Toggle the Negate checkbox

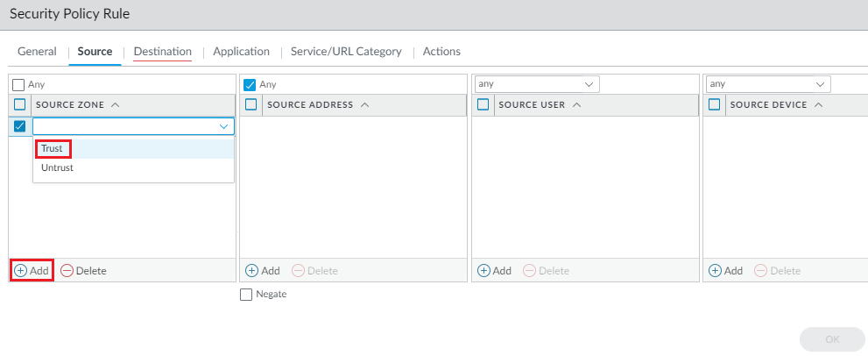pyautogui.click(x=246, y=295)
